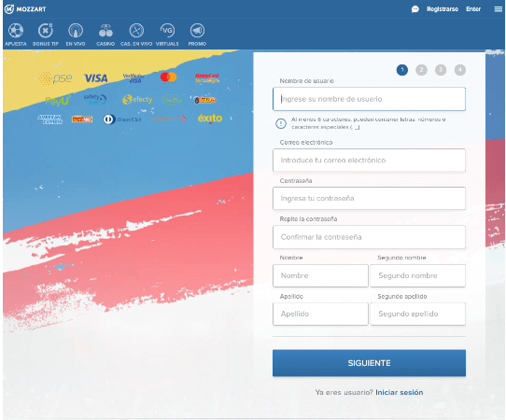Image resolution: width=506 pixels, height=420 pixels.
Task: Open the hamburger menu
Action: [499, 9]
